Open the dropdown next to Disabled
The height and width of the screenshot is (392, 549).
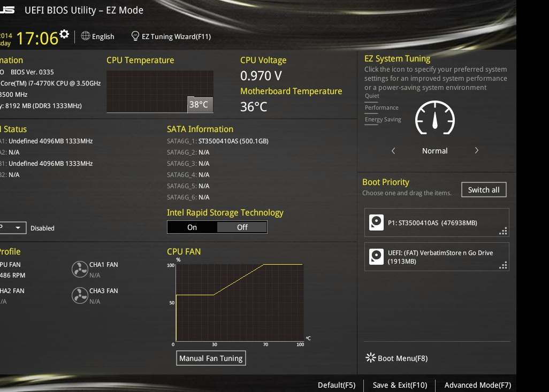[x=13, y=228]
